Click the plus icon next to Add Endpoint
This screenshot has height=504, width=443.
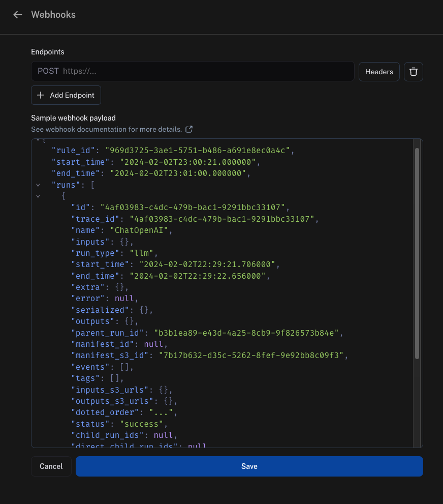click(40, 95)
